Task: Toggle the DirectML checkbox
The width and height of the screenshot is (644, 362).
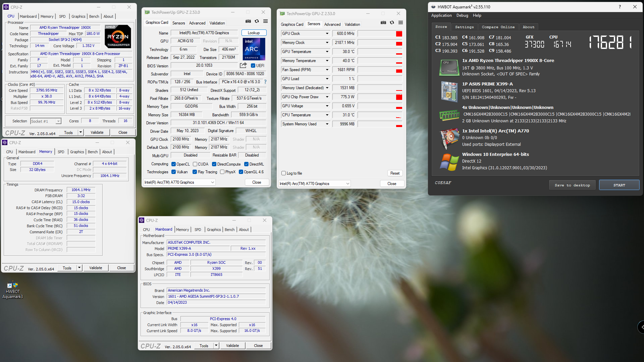Action: 246,164
